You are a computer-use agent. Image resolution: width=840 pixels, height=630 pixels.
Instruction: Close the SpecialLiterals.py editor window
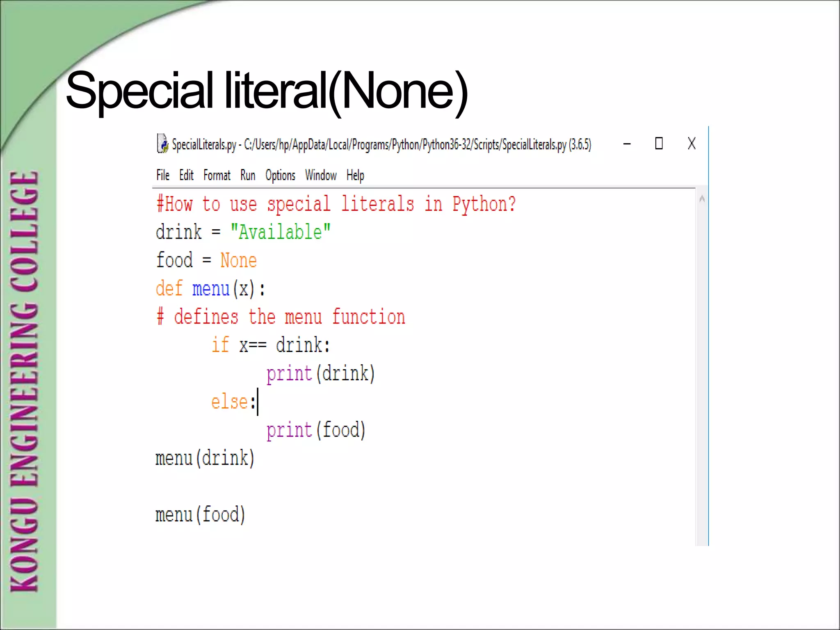pos(692,144)
